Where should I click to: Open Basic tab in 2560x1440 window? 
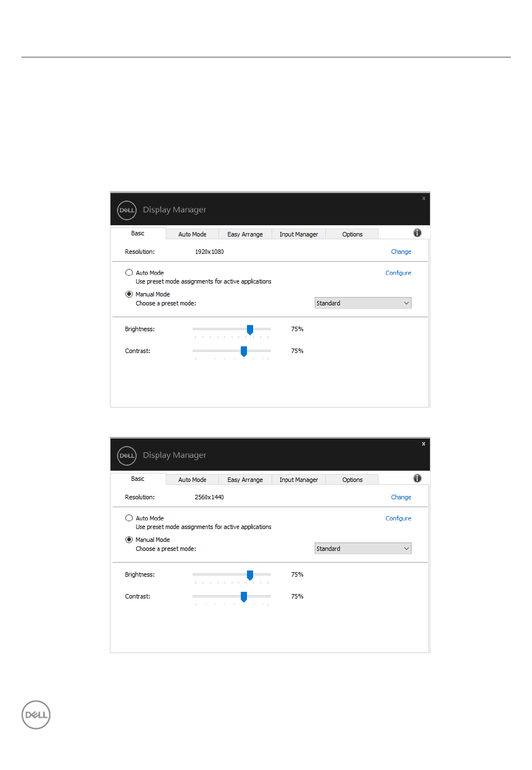[x=138, y=479]
